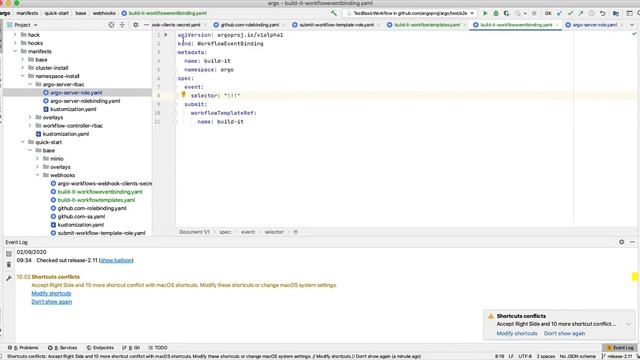The image size is (640, 360).
Task: Open the Problems tool window tab
Action: click(23, 348)
